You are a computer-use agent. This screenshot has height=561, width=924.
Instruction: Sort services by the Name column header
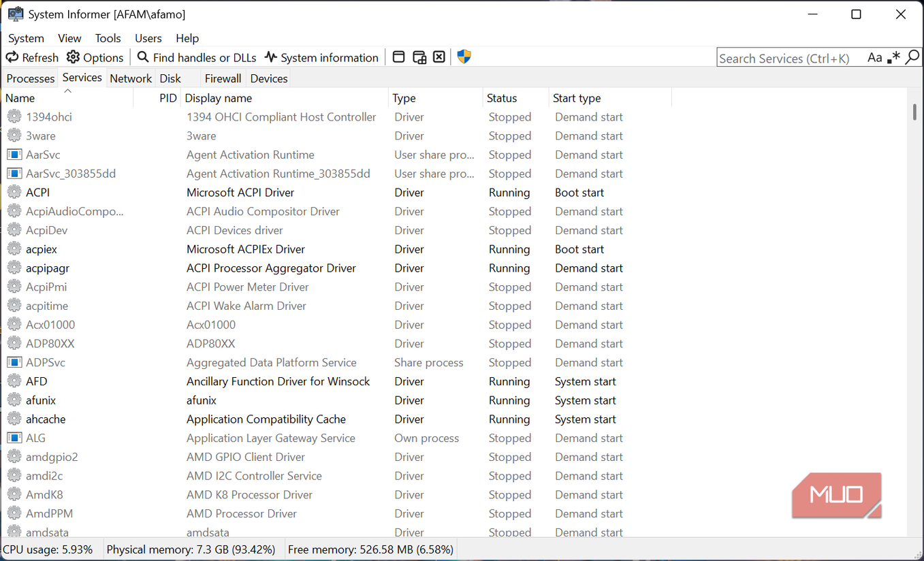(x=68, y=98)
